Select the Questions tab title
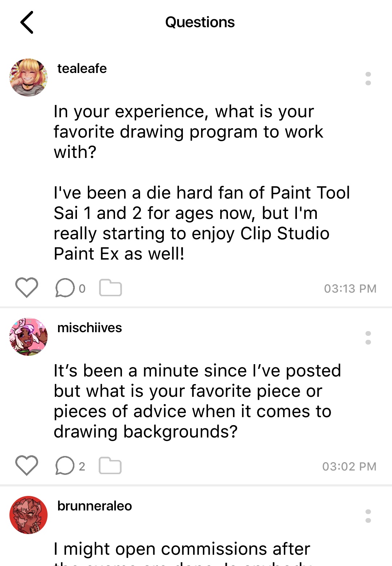 point(200,22)
